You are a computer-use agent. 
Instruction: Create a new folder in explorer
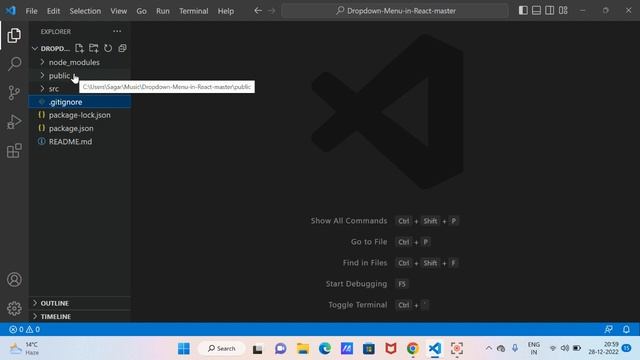tap(93, 48)
